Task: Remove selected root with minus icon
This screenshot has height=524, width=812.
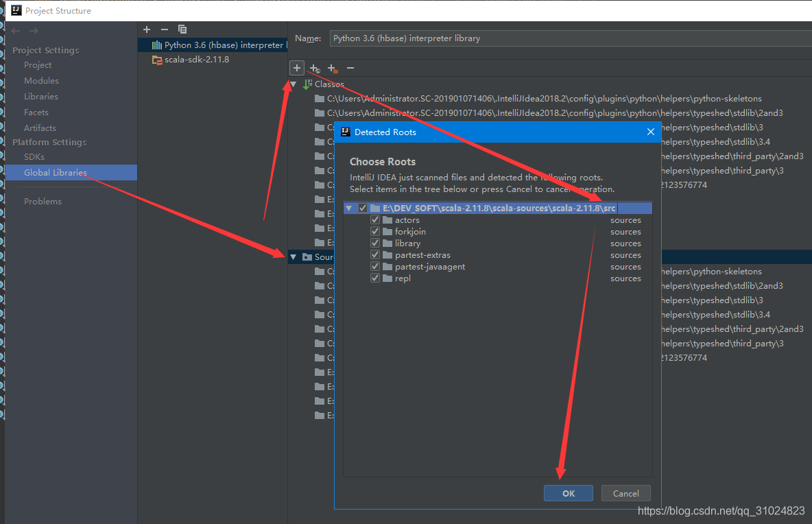Action: point(350,69)
